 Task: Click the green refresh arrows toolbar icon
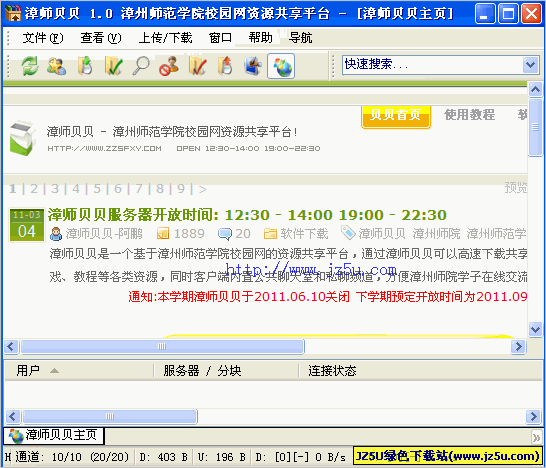[x=30, y=66]
